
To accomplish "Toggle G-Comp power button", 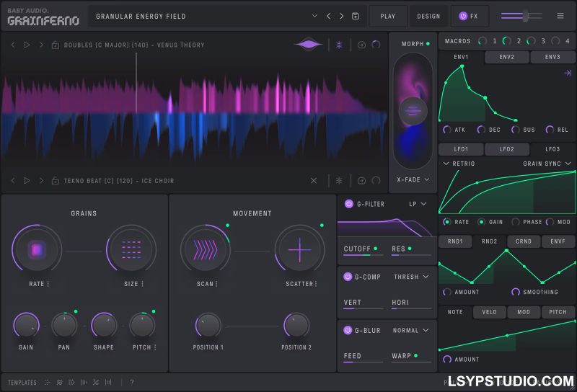I will (348, 277).
